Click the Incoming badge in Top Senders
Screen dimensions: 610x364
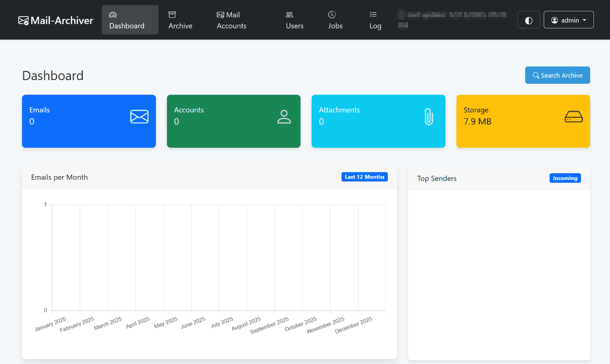click(x=565, y=178)
